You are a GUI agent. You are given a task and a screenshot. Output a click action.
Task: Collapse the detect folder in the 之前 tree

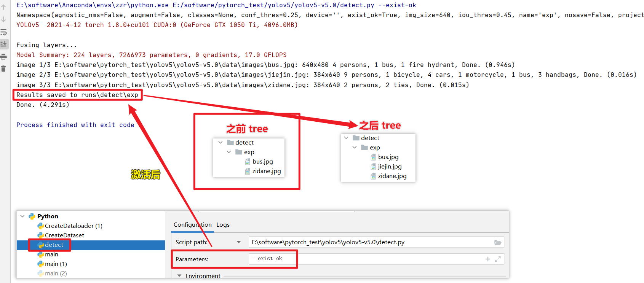click(221, 142)
